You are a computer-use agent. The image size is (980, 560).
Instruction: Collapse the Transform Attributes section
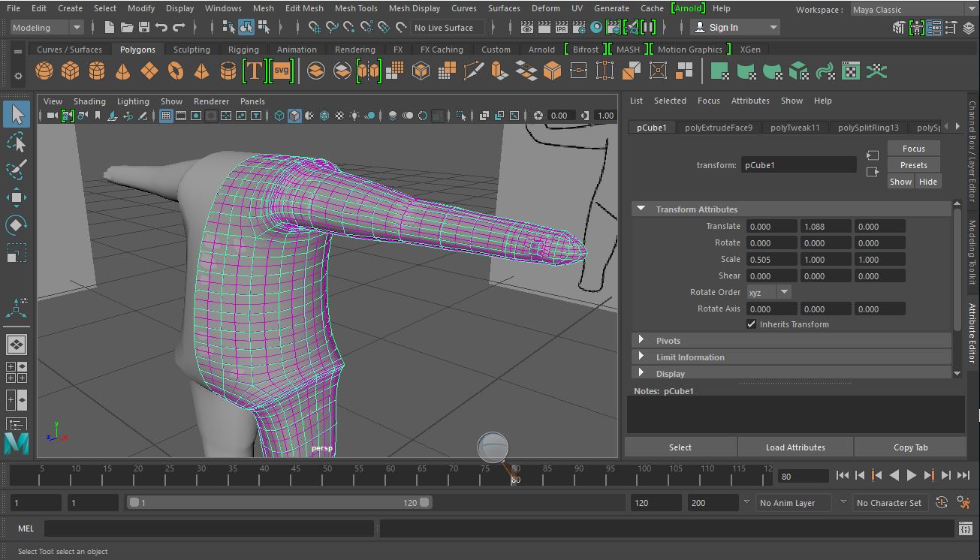pyautogui.click(x=641, y=209)
